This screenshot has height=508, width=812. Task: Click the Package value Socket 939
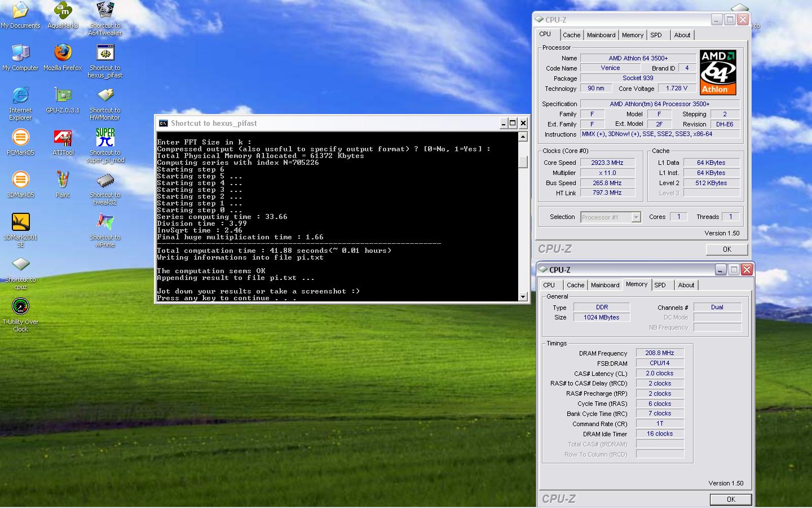coord(638,78)
